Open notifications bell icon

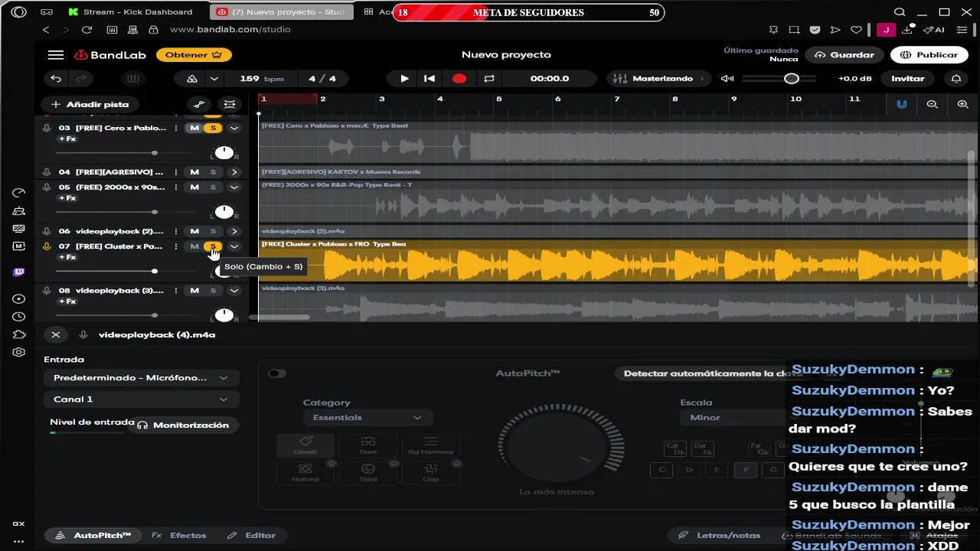[956, 79]
